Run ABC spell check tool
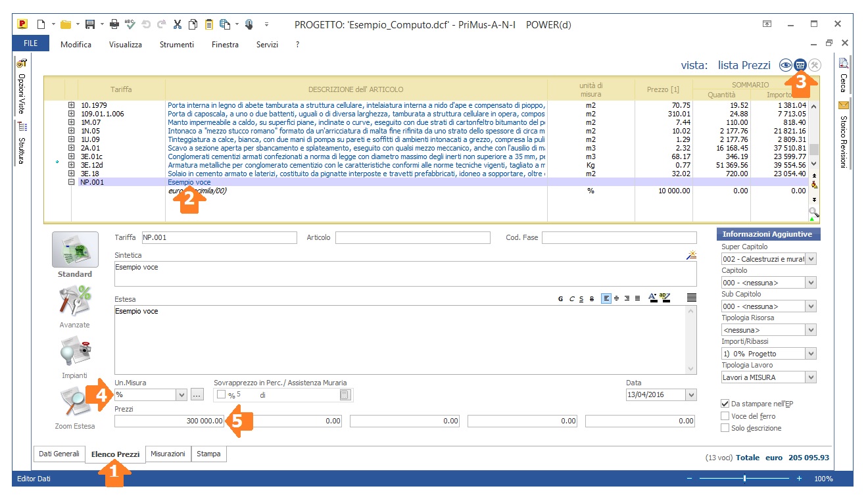Viewport: 868px width, 501px height. tap(130, 24)
